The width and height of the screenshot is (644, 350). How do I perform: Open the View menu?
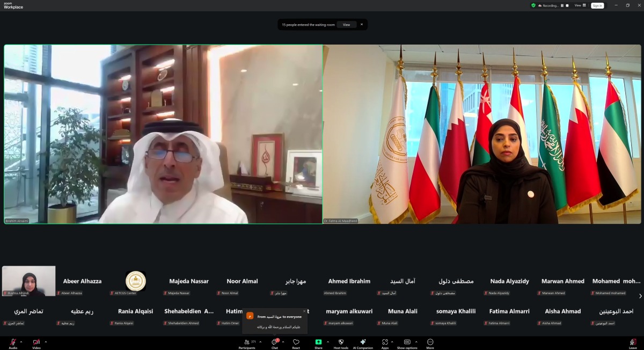(x=579, y=5)
